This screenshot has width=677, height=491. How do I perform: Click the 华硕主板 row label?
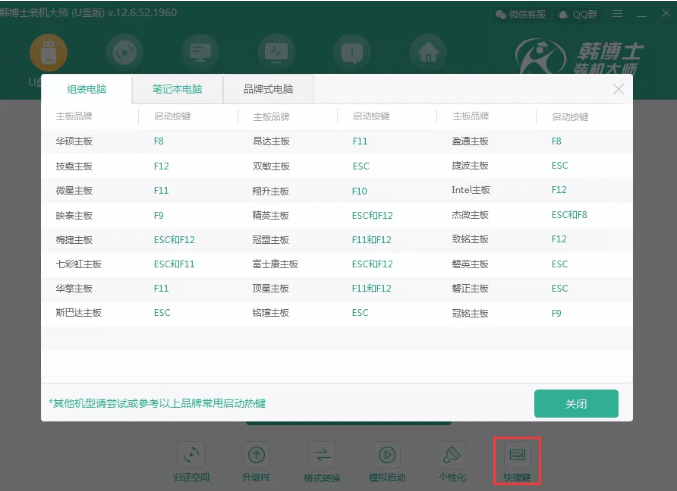point(74,141)
